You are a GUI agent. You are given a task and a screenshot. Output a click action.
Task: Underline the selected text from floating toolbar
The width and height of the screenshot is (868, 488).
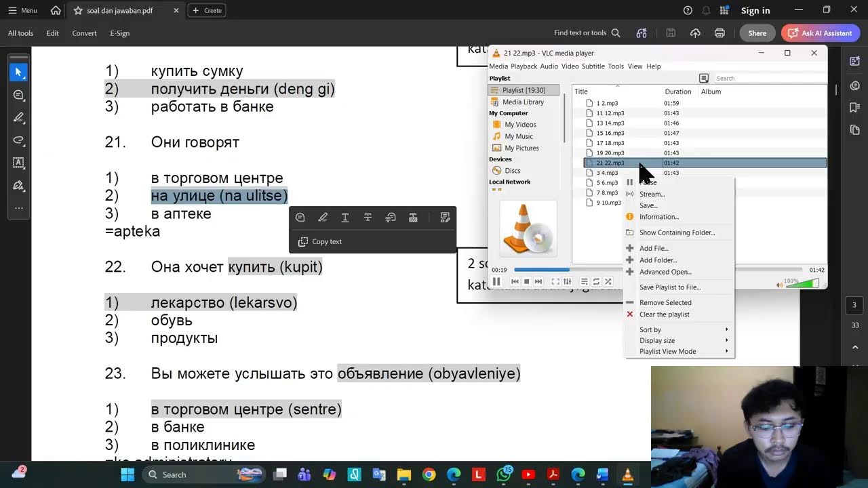pyautogui.click(x=345, y=218)
